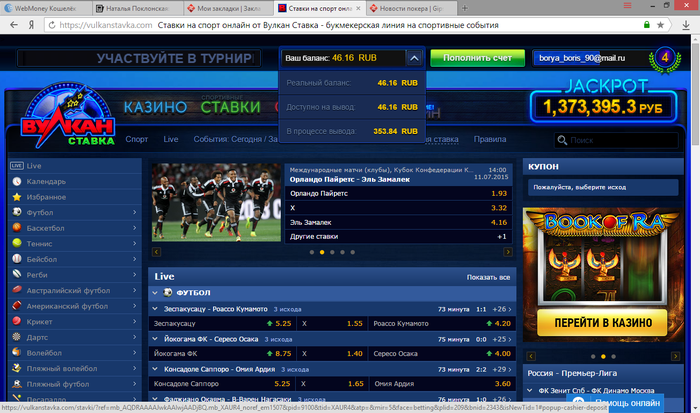Image resolution: width=700 pixels, height=413 pixels.
Task: Select the Бейсбол sport in sidebar
Action: point(75,259)
